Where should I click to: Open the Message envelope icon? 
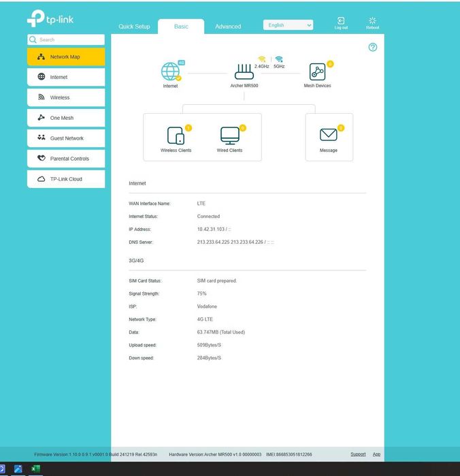328,134
